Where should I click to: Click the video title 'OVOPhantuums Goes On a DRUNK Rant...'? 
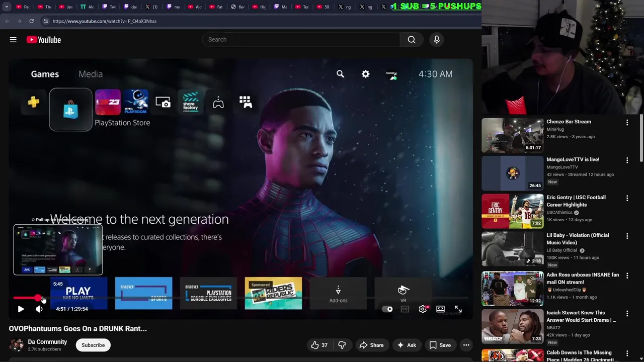coord(77,329)
